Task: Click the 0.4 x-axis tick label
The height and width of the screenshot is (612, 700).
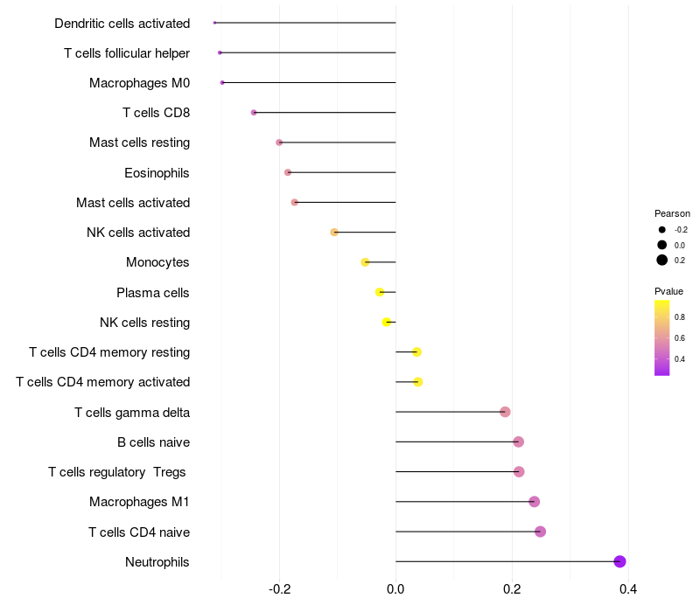Action: coord(628,589)
